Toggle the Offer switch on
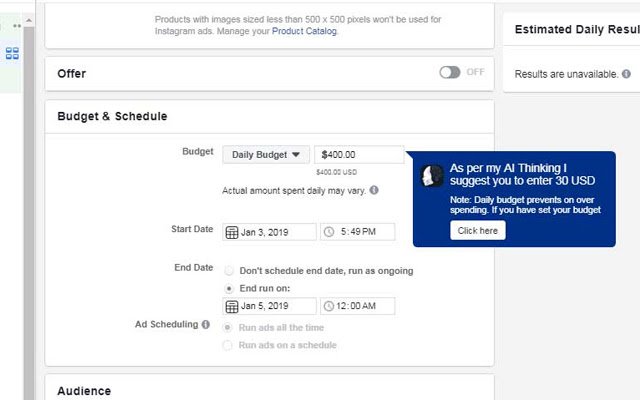Screen dimensions: 640x400 pyautogui.click(x=450, y=72)
